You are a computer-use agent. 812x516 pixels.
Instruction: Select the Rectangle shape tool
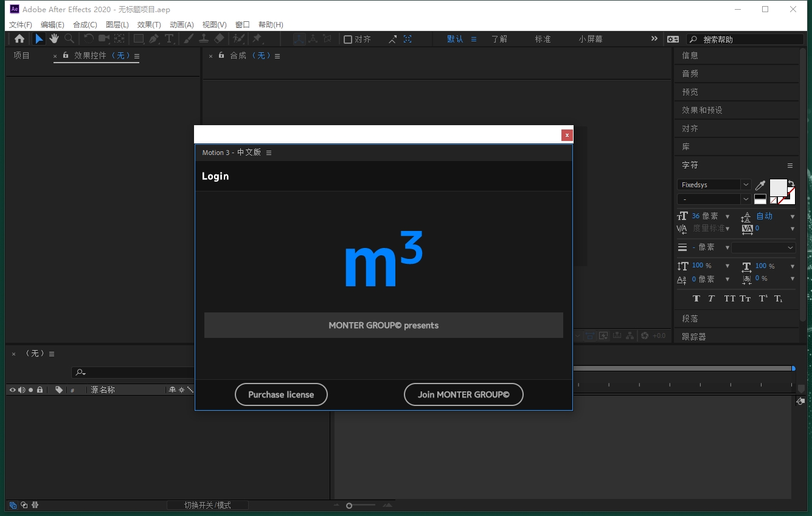[x=139, y=39]
